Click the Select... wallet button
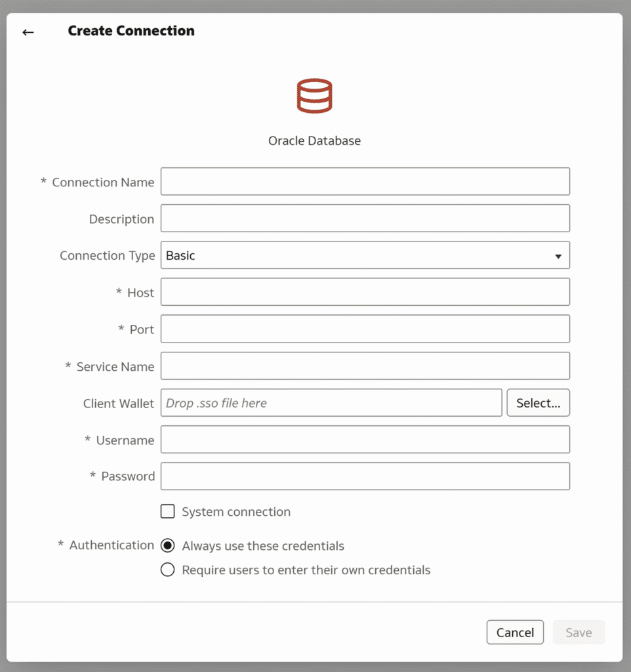 [x=538, y=403]
